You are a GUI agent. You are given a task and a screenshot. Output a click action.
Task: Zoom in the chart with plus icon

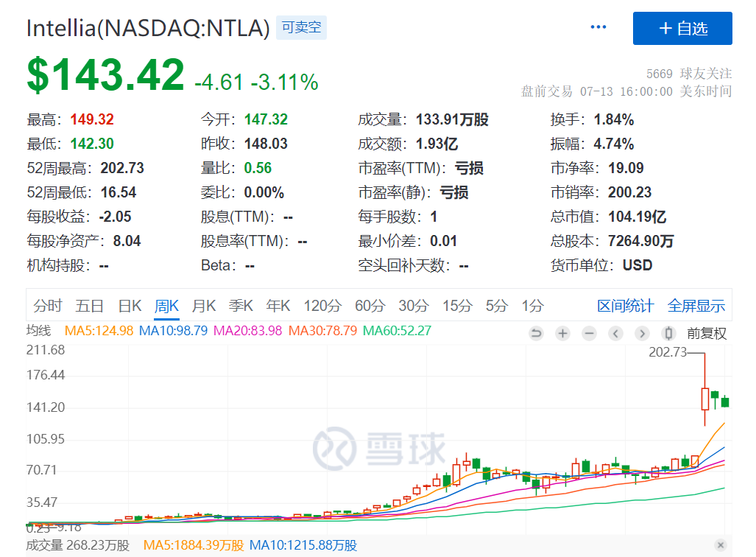[562, 333]
